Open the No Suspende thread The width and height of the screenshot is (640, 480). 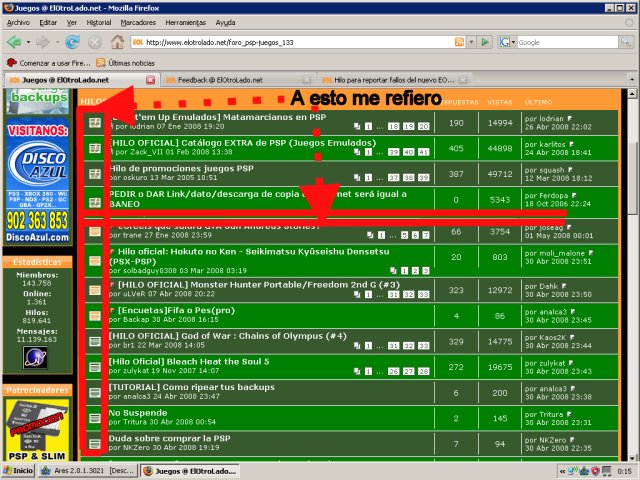click(x=138, y=413)
